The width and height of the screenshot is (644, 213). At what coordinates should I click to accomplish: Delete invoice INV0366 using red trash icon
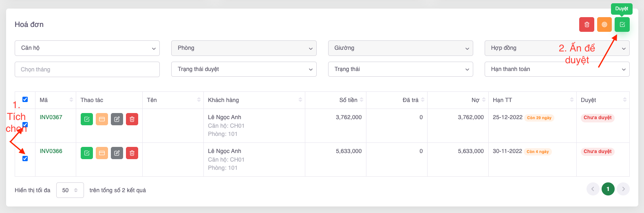[x=132, y=153]
